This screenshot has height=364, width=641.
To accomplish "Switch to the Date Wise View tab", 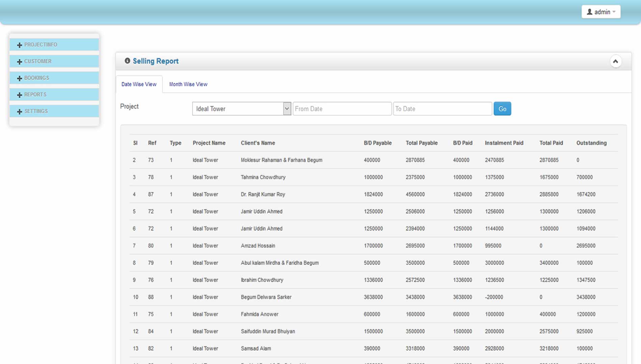I will click(139, 84).
